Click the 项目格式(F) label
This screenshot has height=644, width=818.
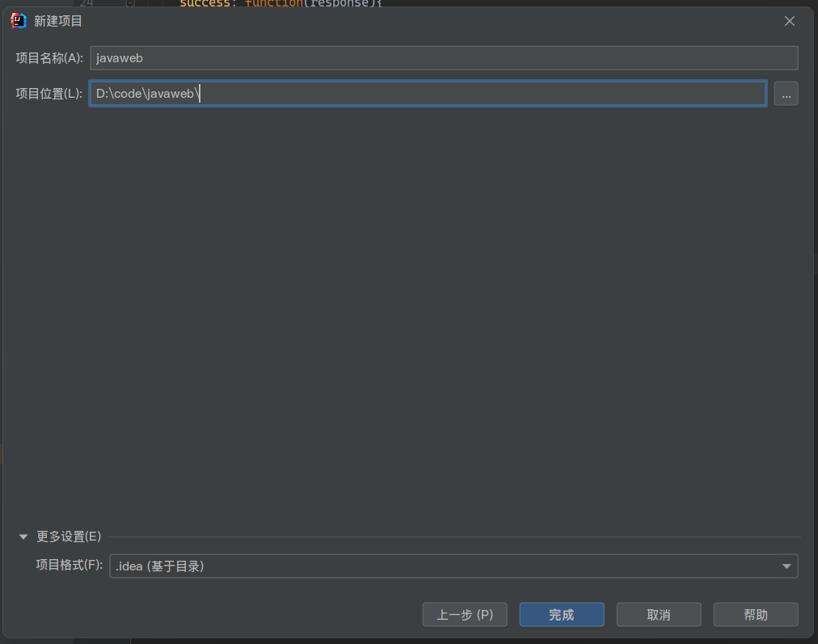70,566
